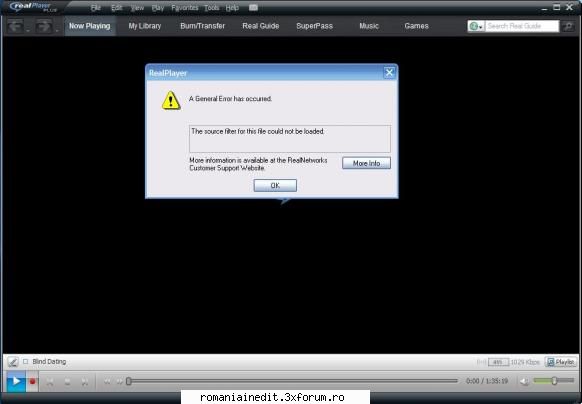Click the 0:00 / 1:35:19 time display
This screenshot has height=404, width=582.
point(487,381)
